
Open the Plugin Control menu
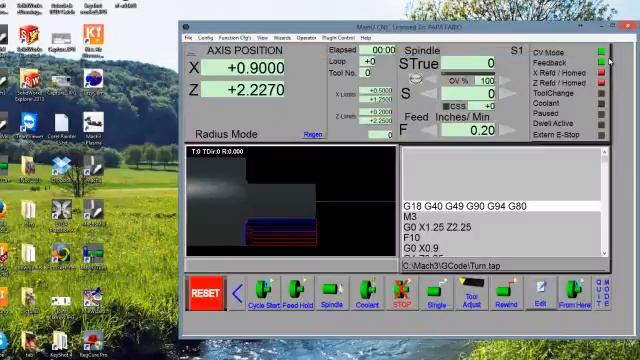click(338, 38)
